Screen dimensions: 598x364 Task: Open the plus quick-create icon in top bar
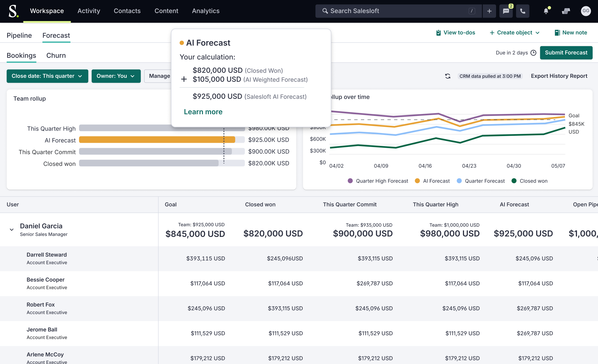coord(489,11)
